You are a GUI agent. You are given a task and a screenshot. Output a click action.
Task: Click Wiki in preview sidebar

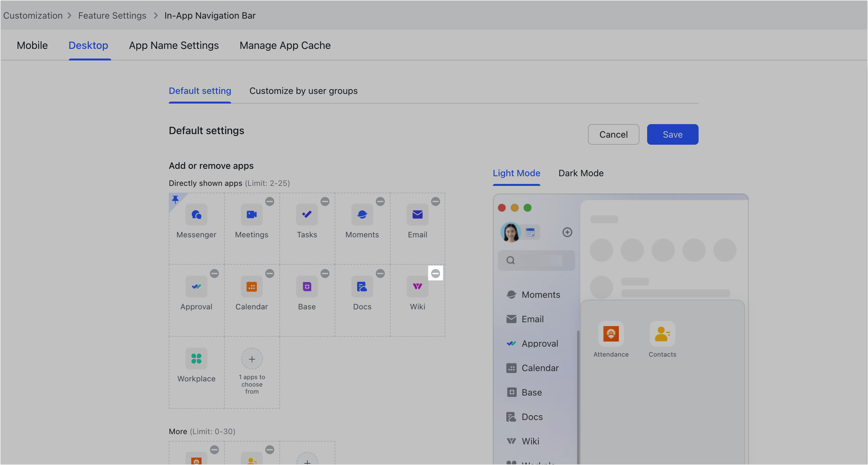tap(523, 441)
